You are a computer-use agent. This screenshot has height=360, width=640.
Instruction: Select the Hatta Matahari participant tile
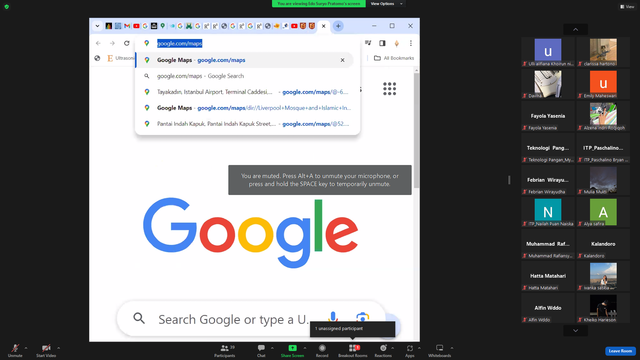tap(548, 276)
